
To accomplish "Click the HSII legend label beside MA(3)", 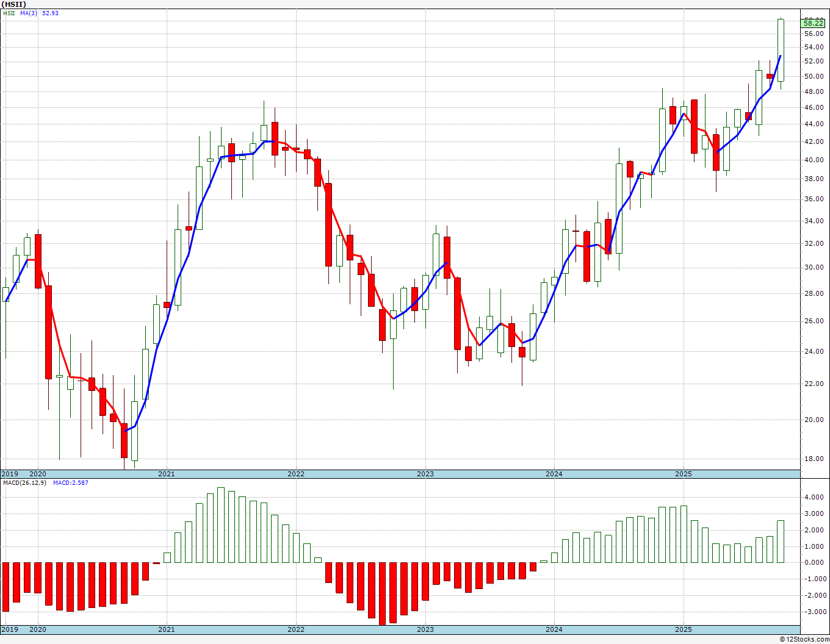I will (x=9, y=13).
